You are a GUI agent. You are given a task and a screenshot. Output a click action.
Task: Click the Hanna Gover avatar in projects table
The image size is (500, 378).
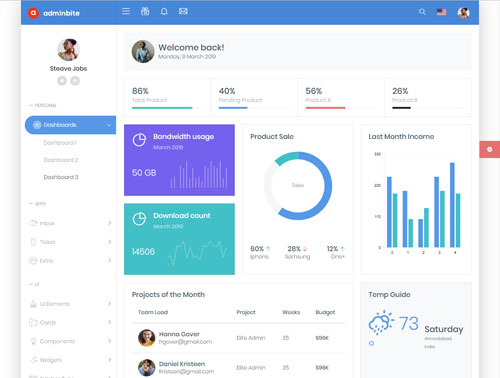coord(147,338)
